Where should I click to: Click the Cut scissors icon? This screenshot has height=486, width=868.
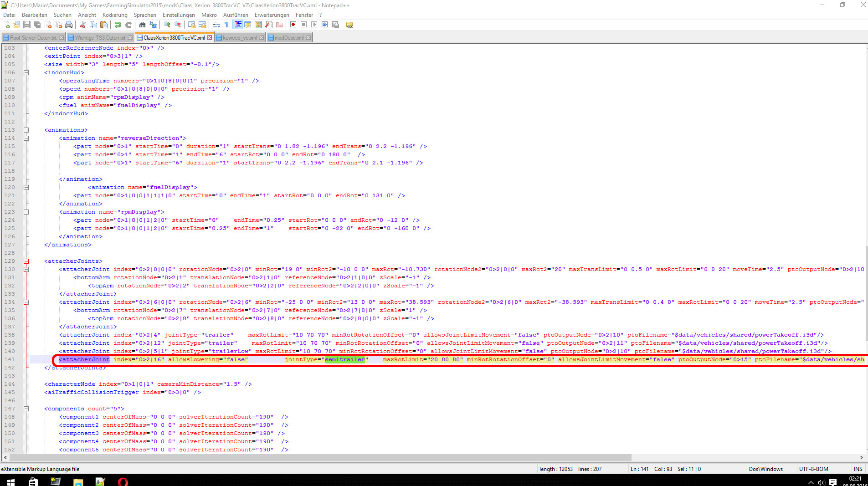click(x=83, y=25)
